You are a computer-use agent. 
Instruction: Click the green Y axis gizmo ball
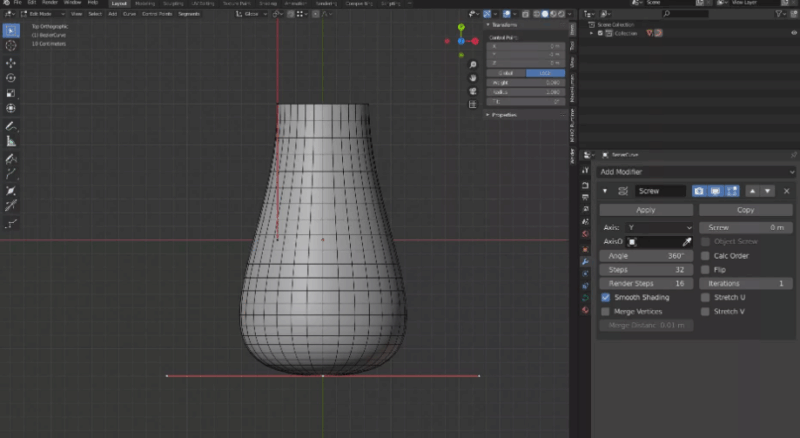(x=461, y=27)
